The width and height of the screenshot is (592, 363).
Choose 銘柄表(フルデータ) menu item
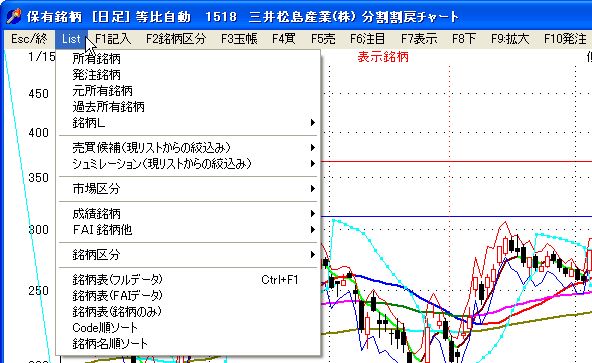click(x=188, y=280)
